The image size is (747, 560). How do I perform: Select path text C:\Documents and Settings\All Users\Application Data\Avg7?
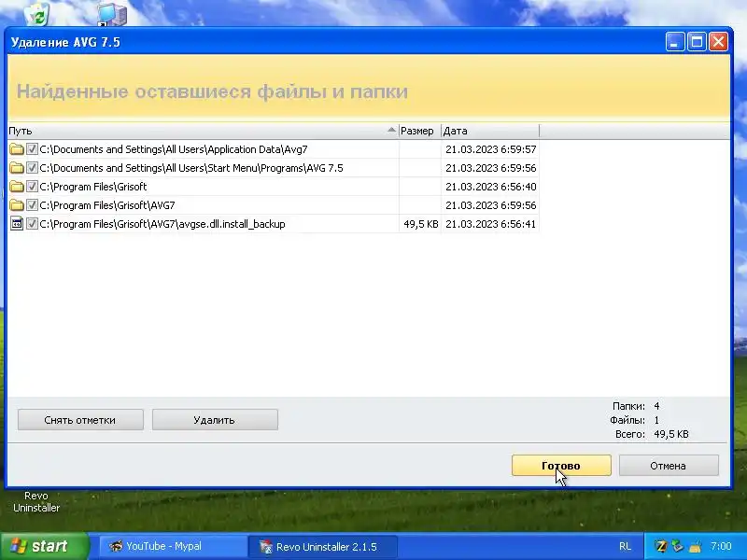tap(174, 149)
